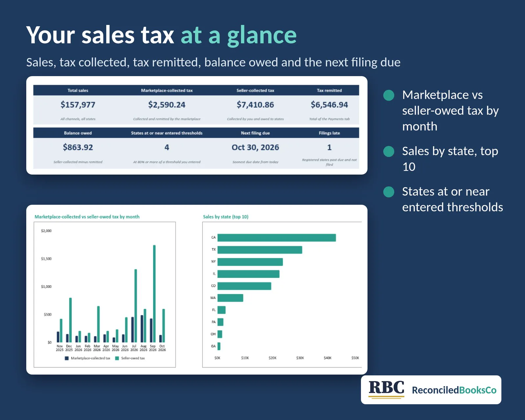Click the 'Total sales' header cell
The height and width of the screenshot is (420, 525).
[78, 90]
